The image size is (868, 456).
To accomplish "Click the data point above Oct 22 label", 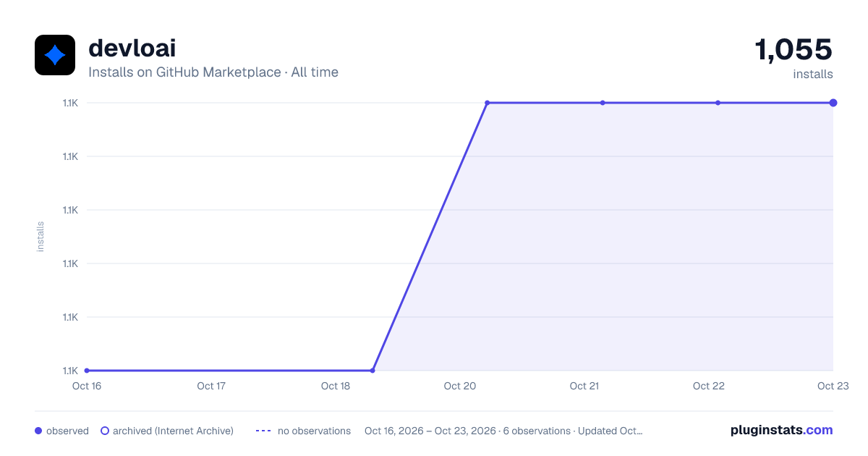I will click(x=718, y=103).
